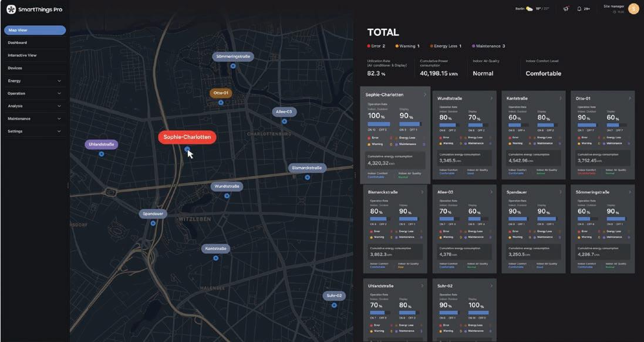Select the Kantstraße map pin dot
The width and height of the screenshot is (644, 342).
pos(215,258)
